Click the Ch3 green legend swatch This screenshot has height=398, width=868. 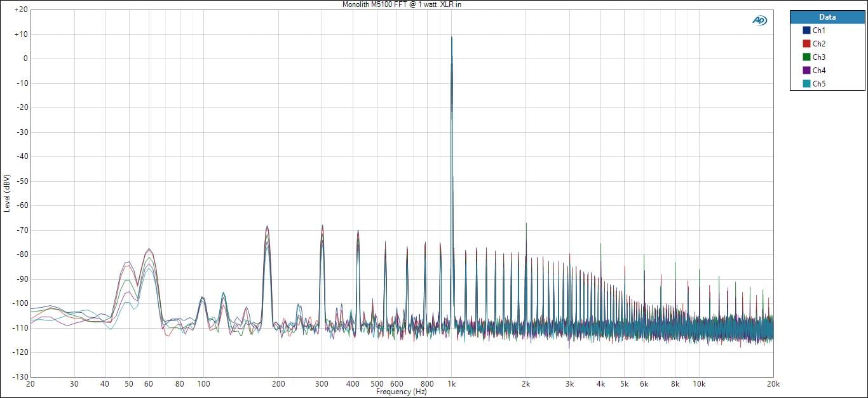[806, 57]
